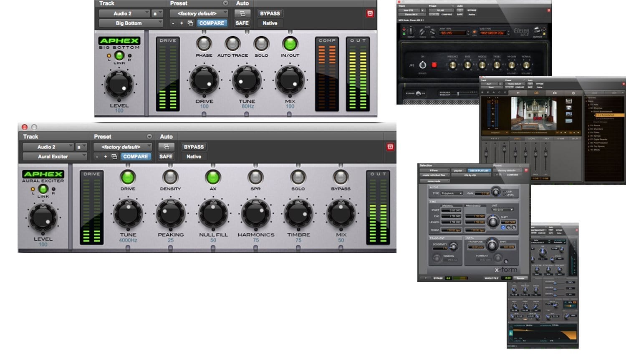Click the play preview icon in Space toolbar

(x=518, y=93)
